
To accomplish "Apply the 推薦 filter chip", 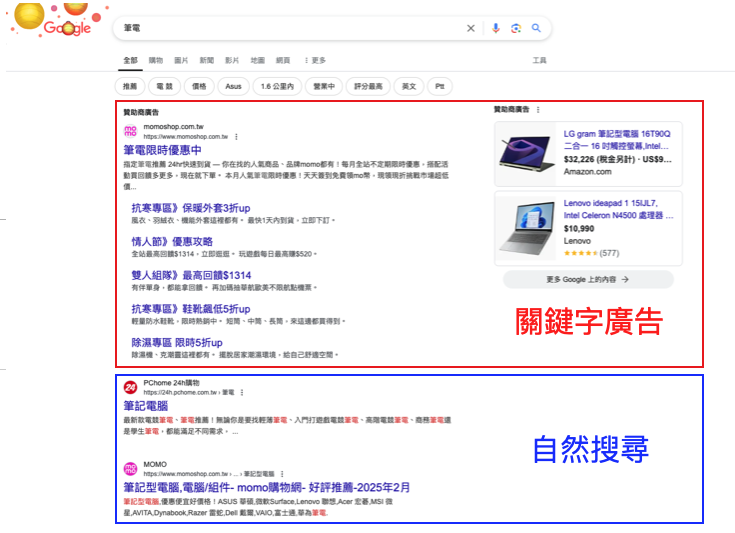I will click(129, 86).
